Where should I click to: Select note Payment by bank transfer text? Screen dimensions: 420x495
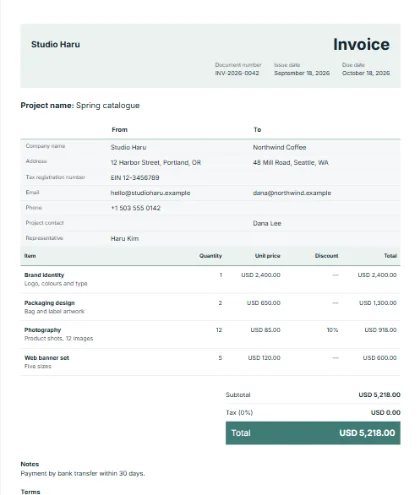pos(83,474)
